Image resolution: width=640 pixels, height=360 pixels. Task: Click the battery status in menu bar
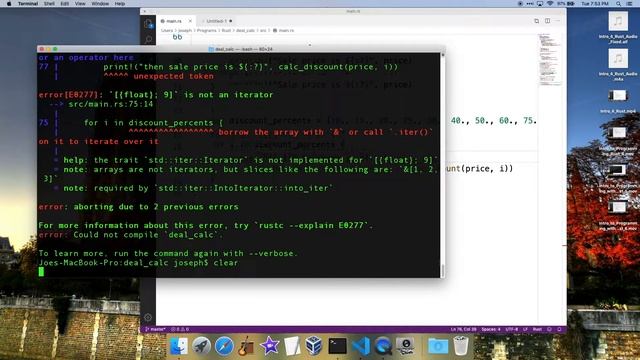567,4
